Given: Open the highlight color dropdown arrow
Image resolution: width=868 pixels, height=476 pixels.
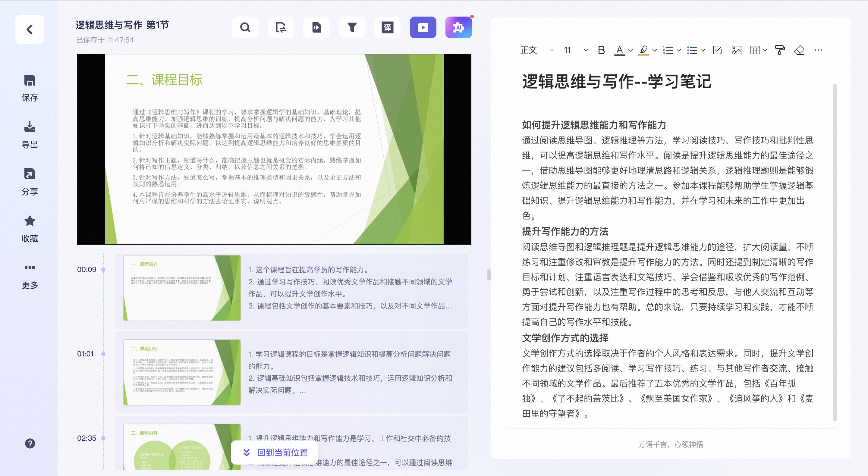Looking at the screenshot, I should point(654,50).
